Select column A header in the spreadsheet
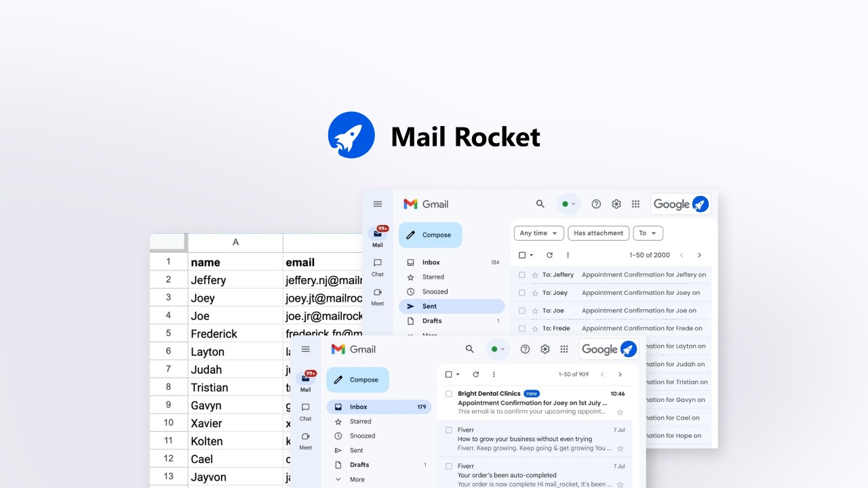 pyautogui.click(x=235, y=243)
